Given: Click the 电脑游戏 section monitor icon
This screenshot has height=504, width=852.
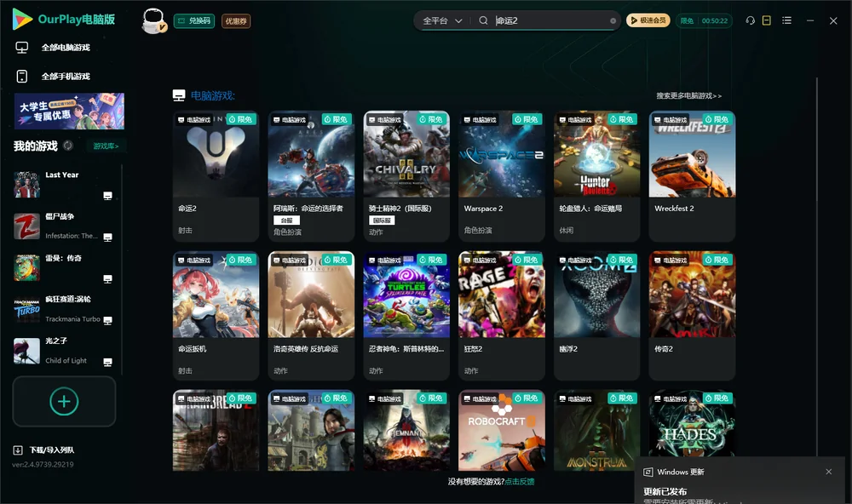Looking at the screenshot, I should tap(179, 95).
